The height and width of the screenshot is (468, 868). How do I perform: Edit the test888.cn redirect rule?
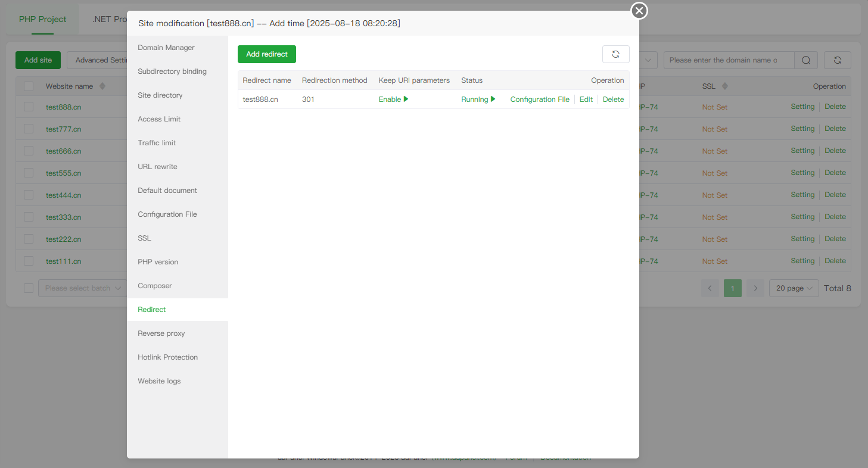click(586, 99)
